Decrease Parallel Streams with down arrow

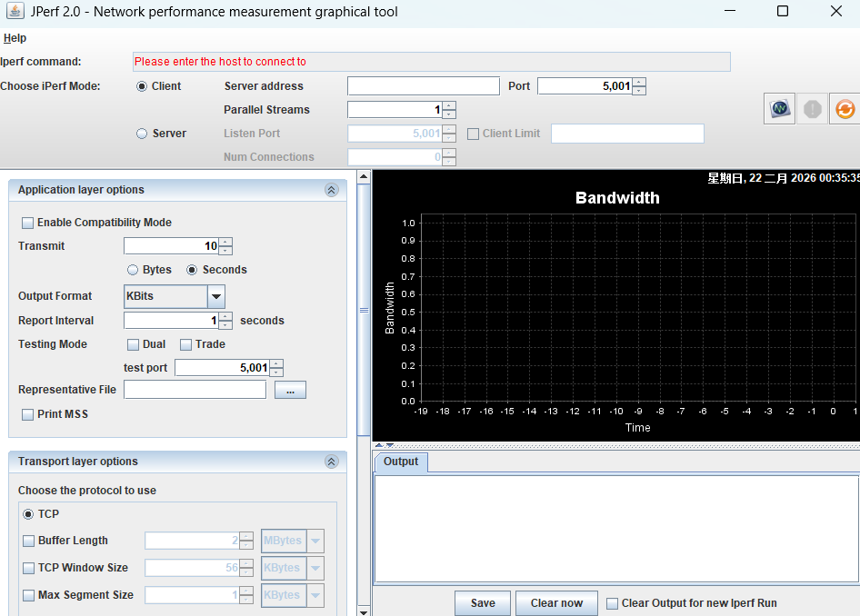[x=449, y=114]
